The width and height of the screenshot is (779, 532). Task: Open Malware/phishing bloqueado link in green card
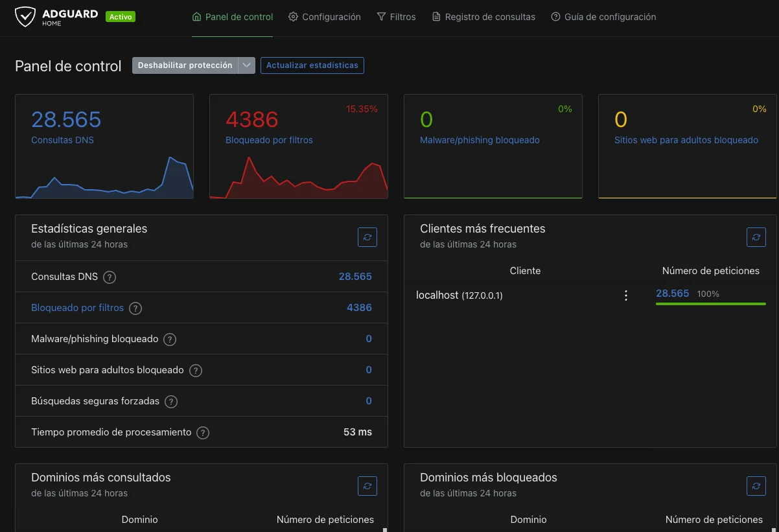(480, 140)
